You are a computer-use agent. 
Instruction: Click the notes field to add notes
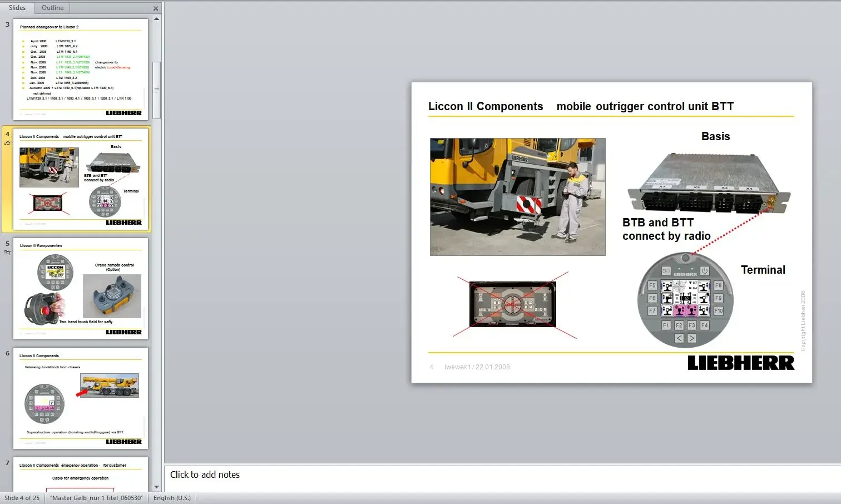[x=501, y=475]
